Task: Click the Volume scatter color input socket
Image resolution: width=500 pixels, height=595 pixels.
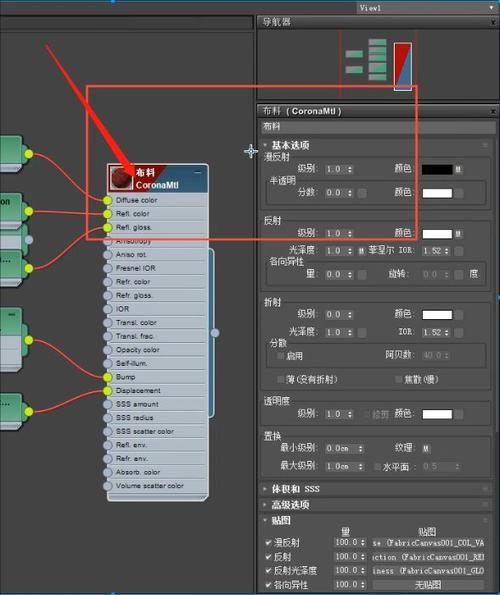Action: click(x=107, y=486)
